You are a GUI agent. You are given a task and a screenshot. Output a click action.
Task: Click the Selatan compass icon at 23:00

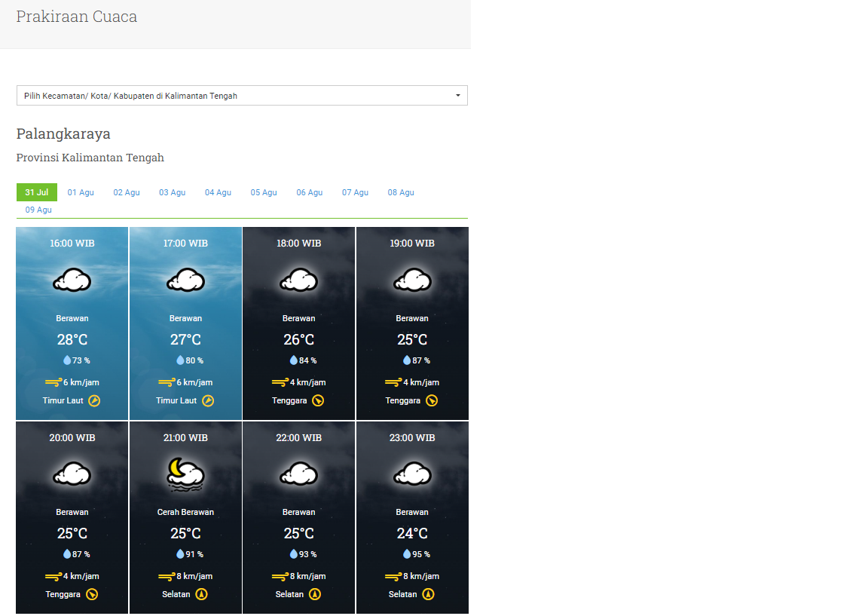pyautogui.click(x=428, y=594)
